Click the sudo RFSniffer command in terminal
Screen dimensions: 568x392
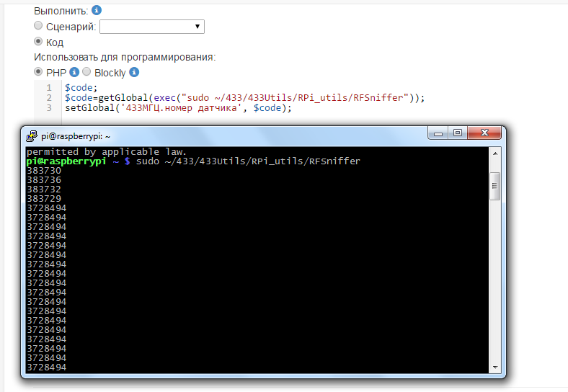[x=248, y=161]
